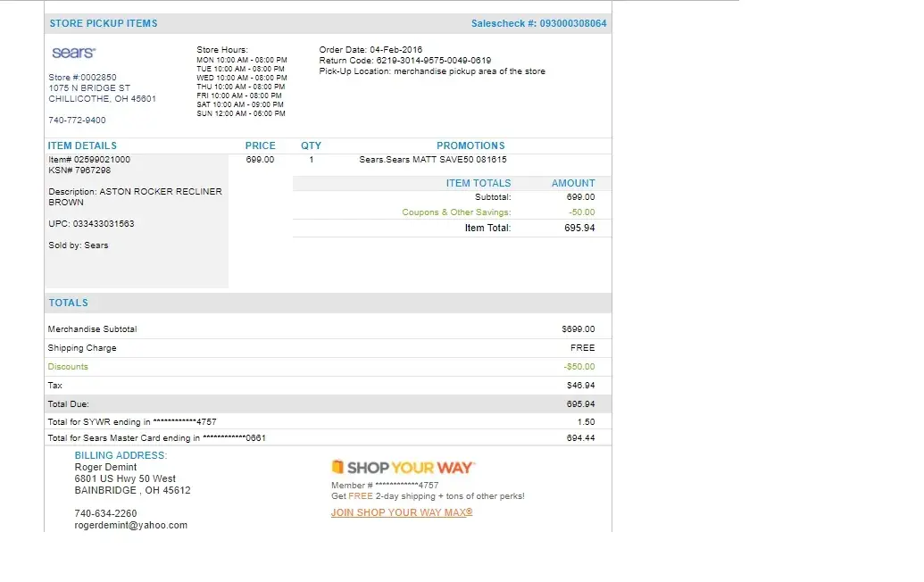Select the Item Total amount 695.94
Viewport: 924px width, 582px height.
point(580,228)
